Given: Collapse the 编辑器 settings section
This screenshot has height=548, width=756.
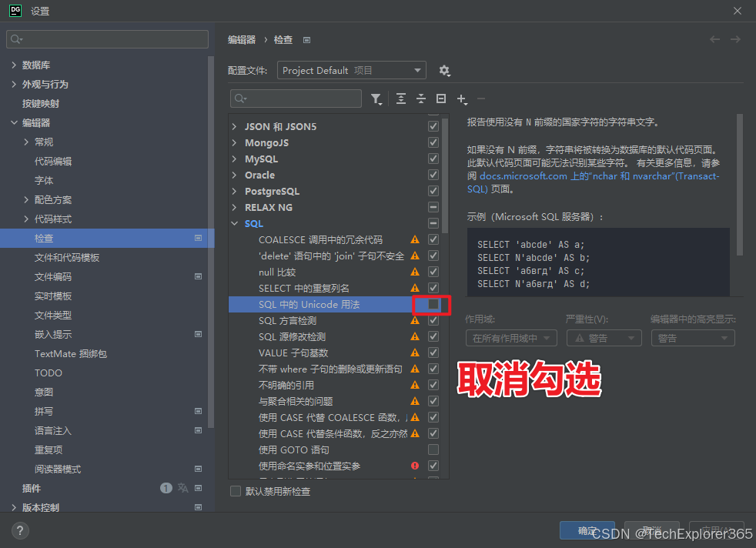Looking at the screenshot, I should click(14, 123).
